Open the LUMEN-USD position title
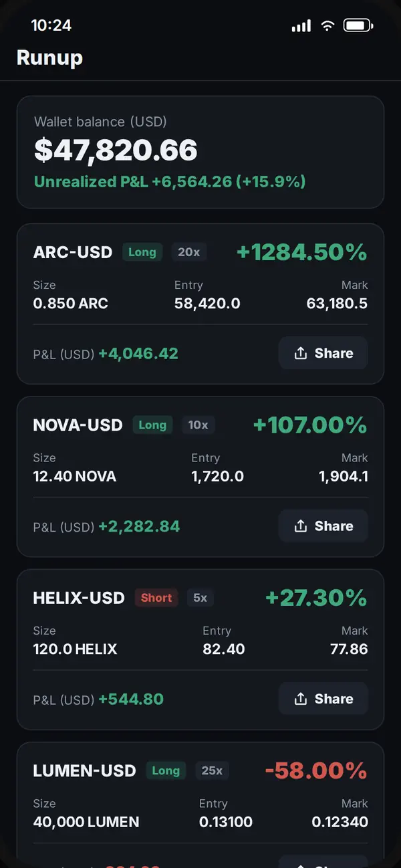Image resolution: width=401 pixels, height=868 pixels. click(84, 770)
